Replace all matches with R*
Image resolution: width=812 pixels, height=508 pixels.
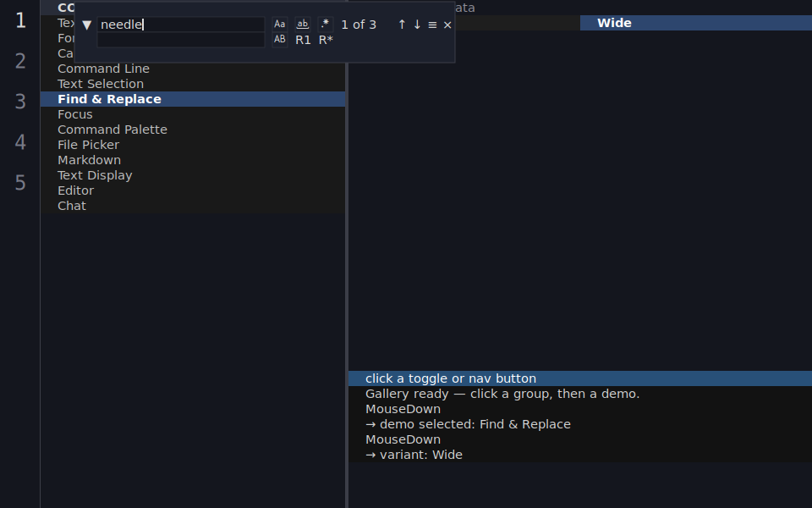coord(326,40)
